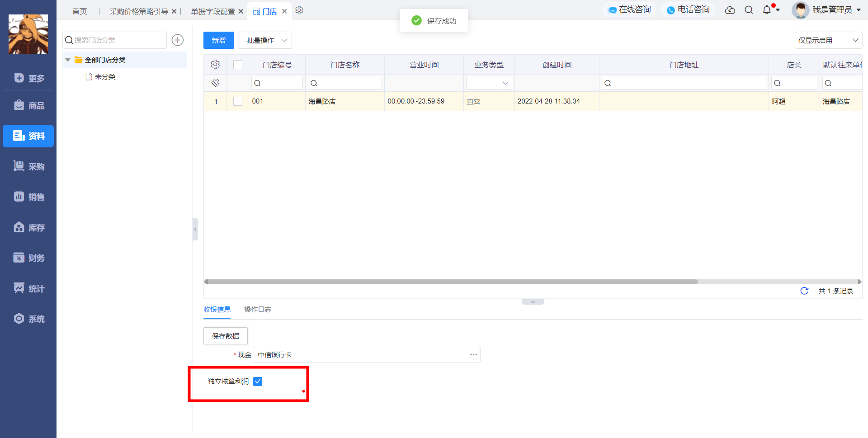Tick the checkbox for store row 001
The image size is (868, 438).
(x=238, y=101)
